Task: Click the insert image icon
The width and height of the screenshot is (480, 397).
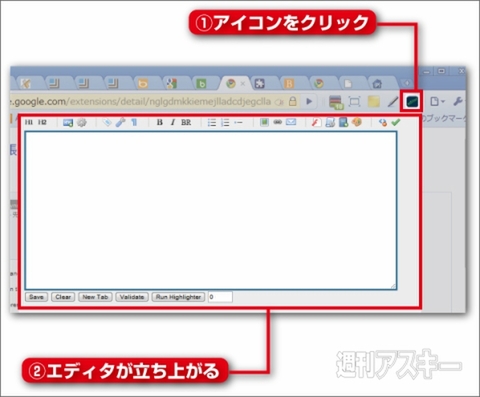Action: point(68,123)
